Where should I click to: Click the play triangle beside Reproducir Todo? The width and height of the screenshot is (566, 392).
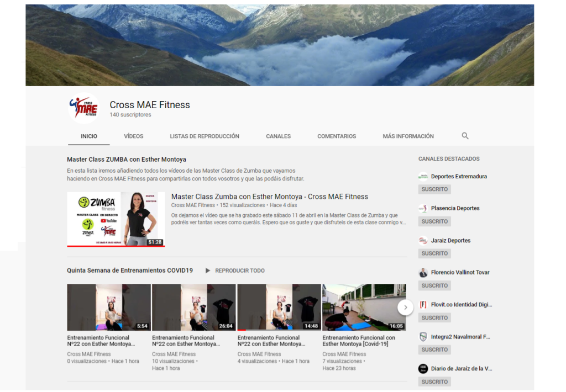208,271
